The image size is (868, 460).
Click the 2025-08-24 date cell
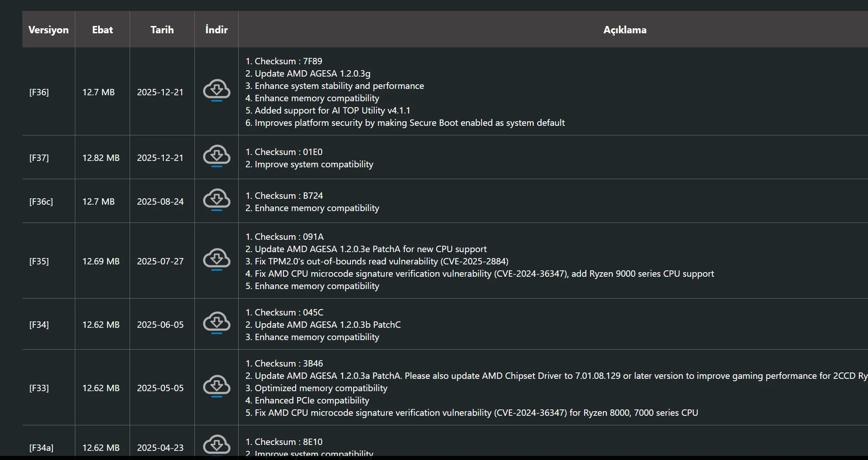160,202
